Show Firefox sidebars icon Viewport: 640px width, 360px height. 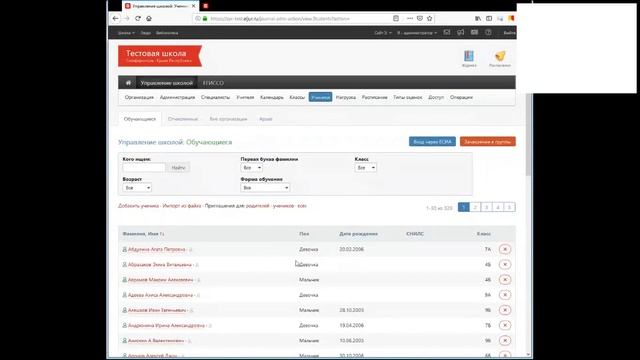tap(489, 18)
